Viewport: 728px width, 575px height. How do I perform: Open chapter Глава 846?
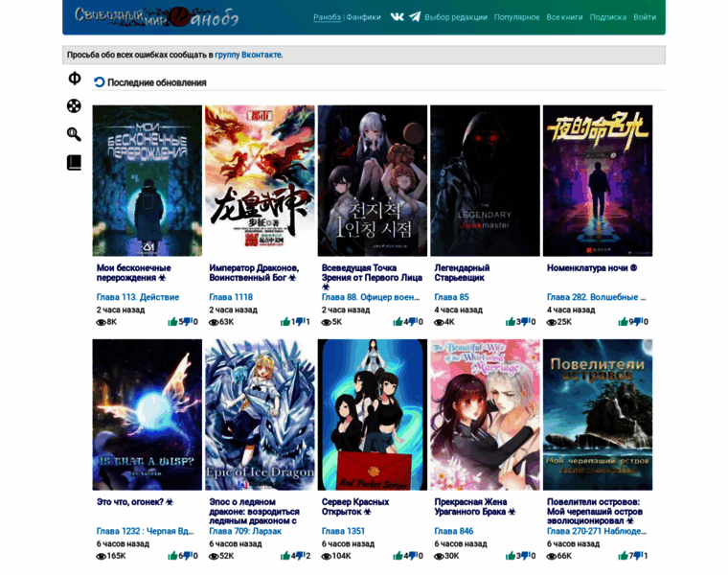coord(454,531)
